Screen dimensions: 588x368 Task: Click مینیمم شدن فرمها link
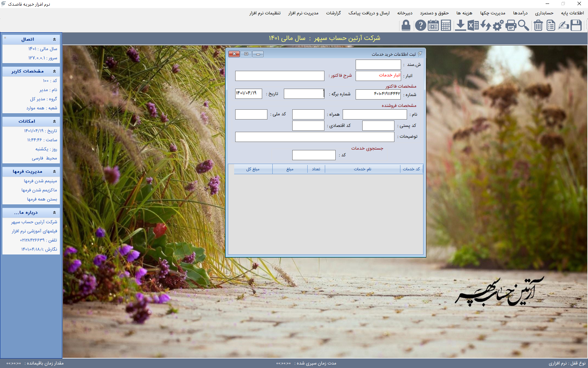click(40, 181)
